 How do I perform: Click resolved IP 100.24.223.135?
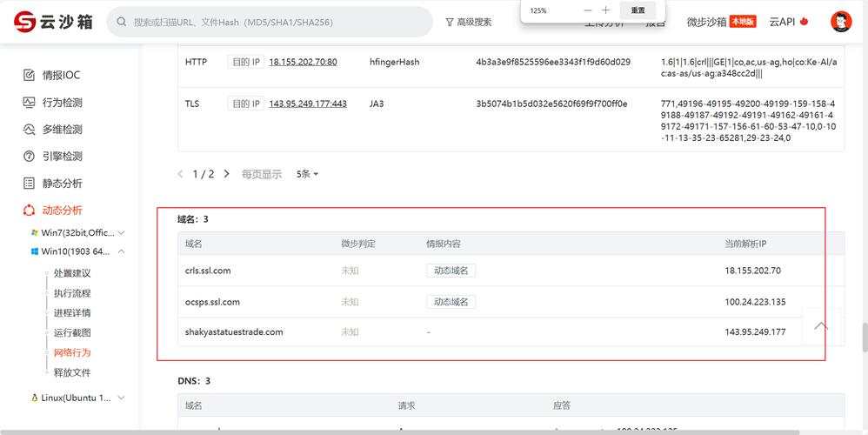pyautogui.click(x=755, y=302)
